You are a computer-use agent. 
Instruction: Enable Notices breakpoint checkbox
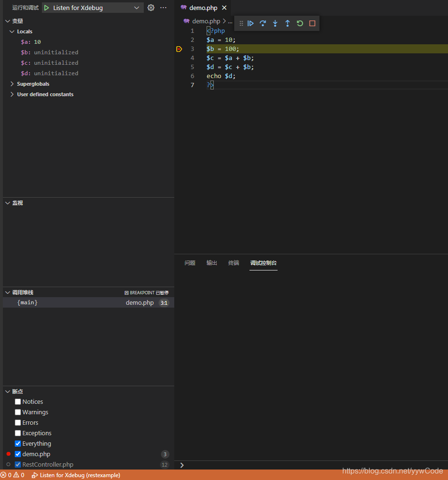click(18, 401)
